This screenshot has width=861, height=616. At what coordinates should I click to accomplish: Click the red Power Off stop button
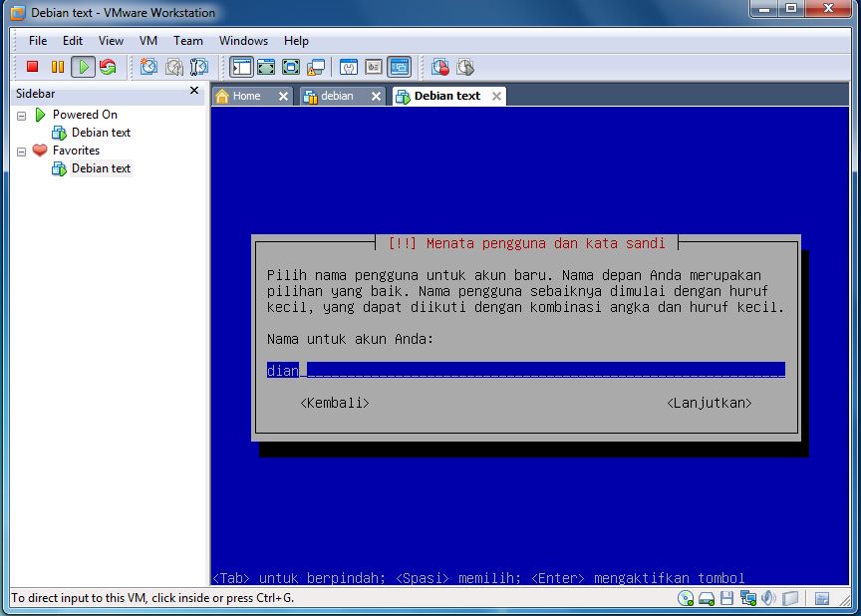33,67
